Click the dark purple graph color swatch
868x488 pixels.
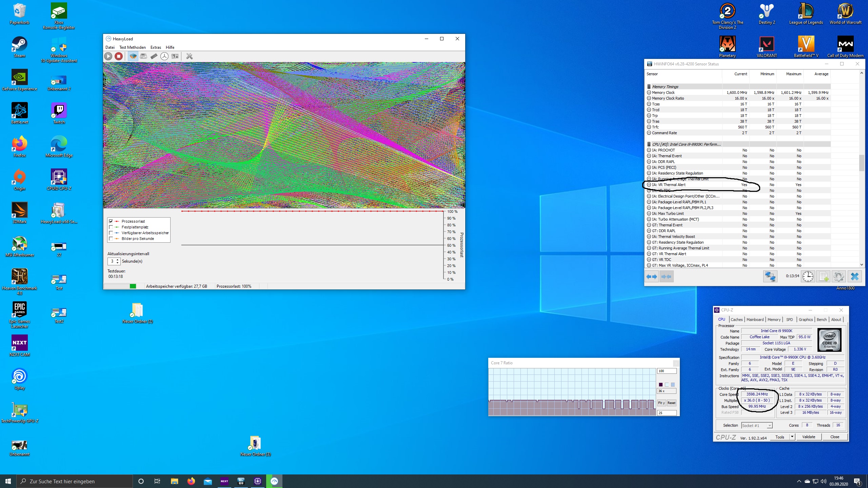tap(660, 385)
